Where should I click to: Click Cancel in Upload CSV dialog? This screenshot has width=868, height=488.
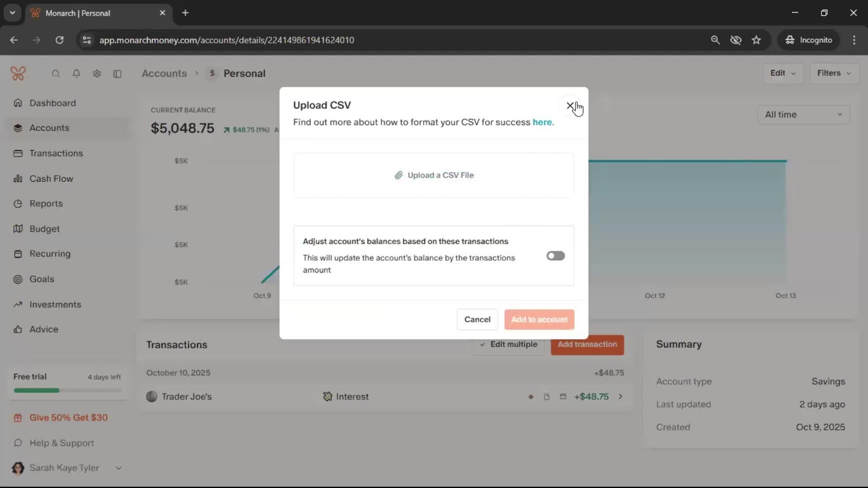[x=477, y=319]
